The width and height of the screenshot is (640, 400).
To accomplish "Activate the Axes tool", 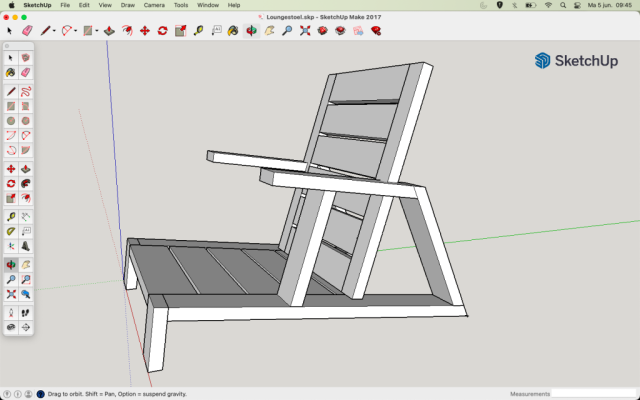I will [x=11, y=246].
